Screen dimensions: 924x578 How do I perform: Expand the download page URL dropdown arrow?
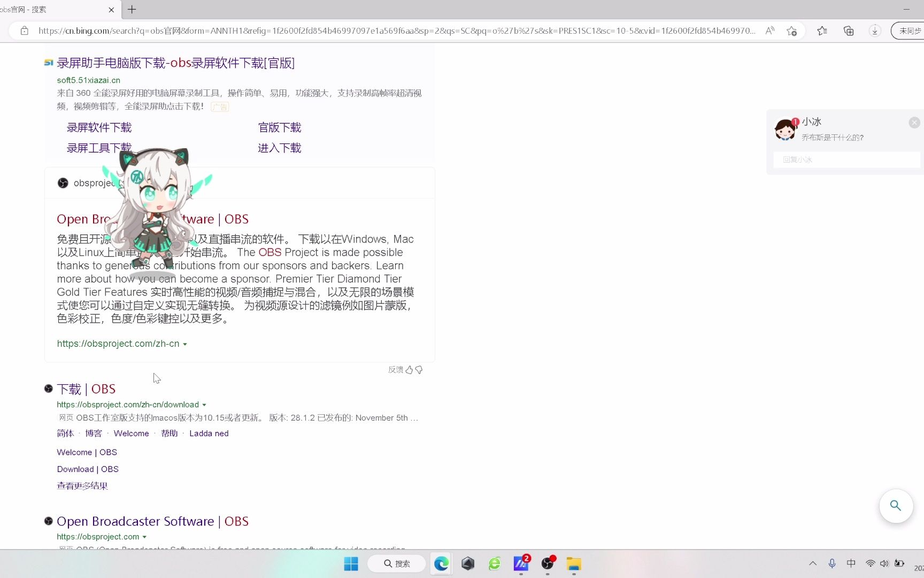[205, 405]
